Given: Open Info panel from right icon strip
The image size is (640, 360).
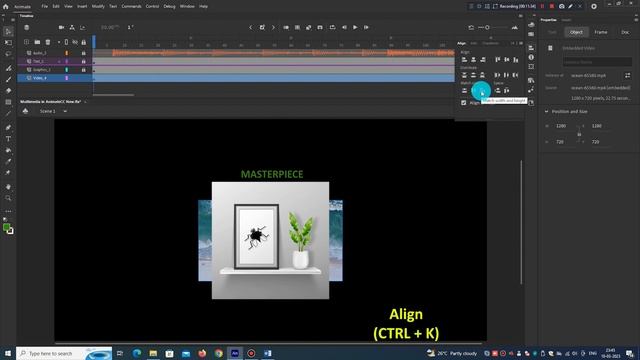Looking at the screenshot, I should click(531, 58).
